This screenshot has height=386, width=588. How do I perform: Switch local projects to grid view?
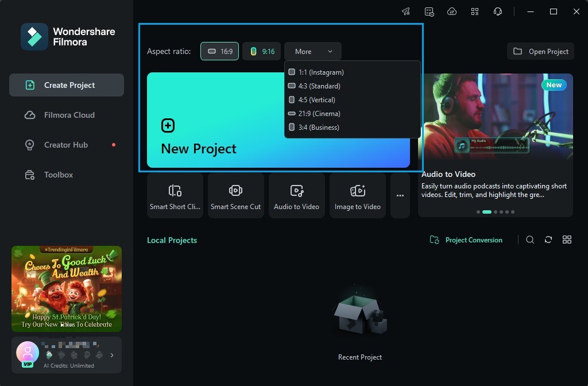point(567,240)
